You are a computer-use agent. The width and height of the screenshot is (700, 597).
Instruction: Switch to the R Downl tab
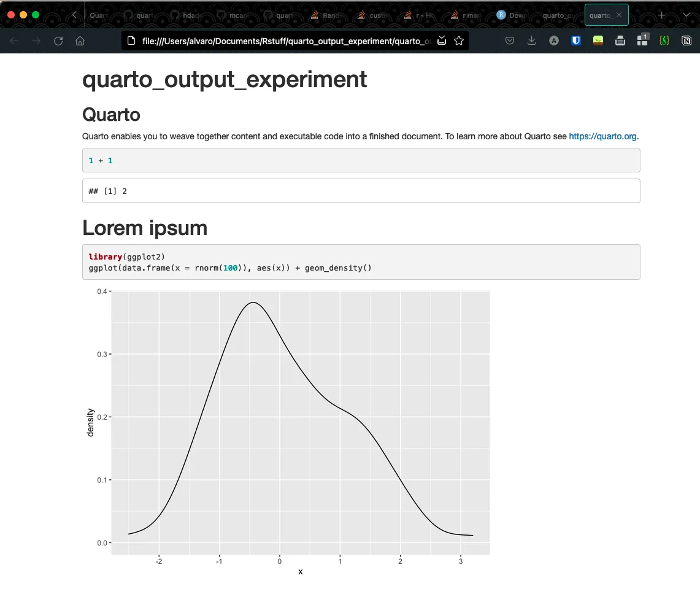(514, 15)
